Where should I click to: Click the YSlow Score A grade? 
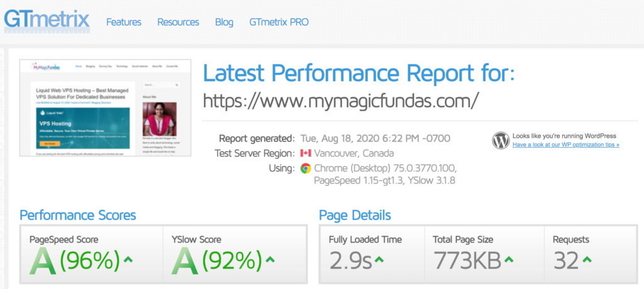coord(185,262)
